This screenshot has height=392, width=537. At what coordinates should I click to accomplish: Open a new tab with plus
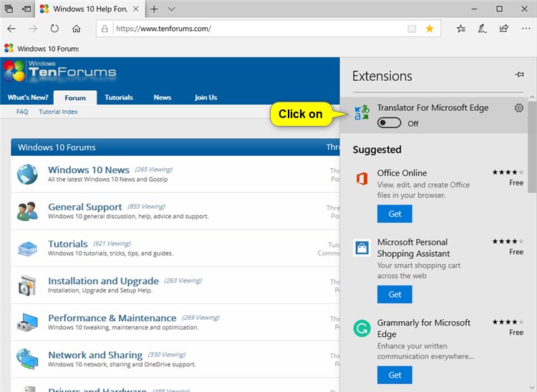point(154,9)
